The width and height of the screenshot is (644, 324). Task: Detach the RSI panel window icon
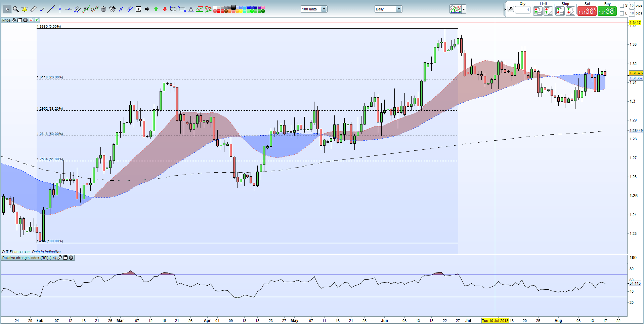66,258
